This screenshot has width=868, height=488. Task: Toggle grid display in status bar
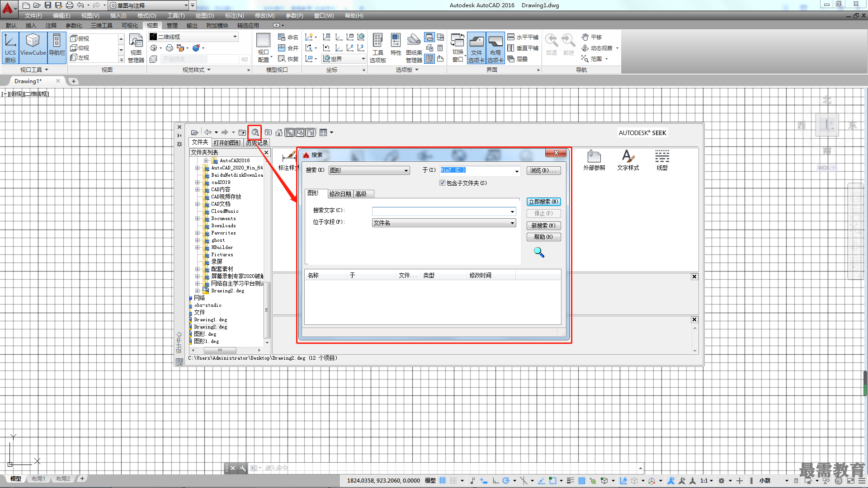(x=443, y=481)
